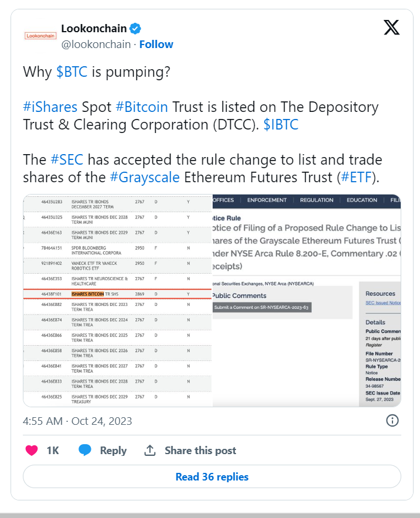
Task: Open the $BTC cashtag link
Action: coord(72,71)
